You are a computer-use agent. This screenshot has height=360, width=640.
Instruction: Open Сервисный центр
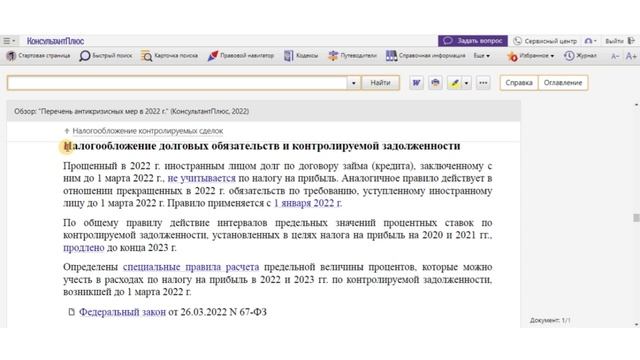(x=545, y=41)
